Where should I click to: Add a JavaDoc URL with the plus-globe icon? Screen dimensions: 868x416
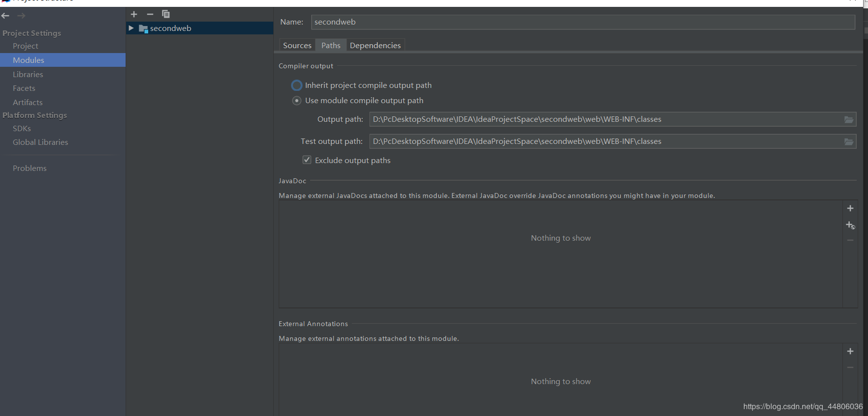[x=850, y=225]
